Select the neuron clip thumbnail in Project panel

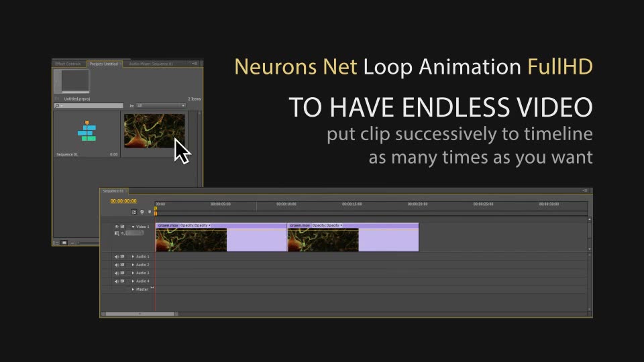coord(154,131)
